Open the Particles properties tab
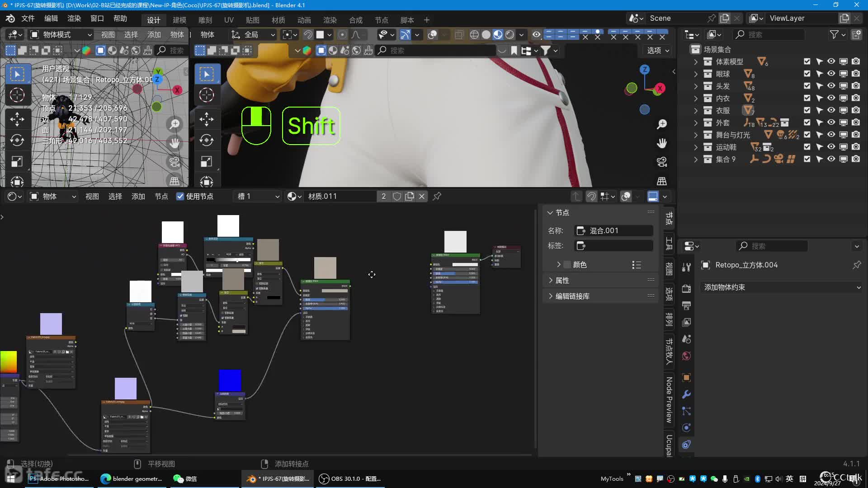This screenshot has width=868, height=488. 686,411
